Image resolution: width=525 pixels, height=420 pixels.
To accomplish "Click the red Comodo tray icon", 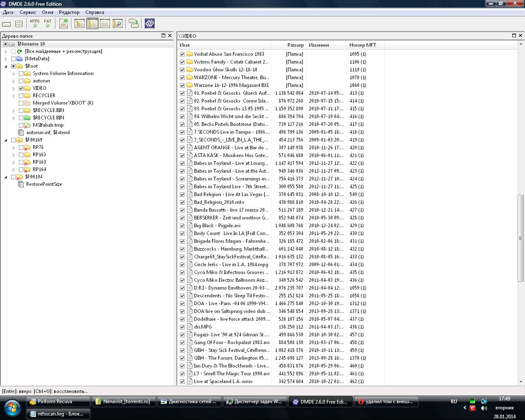I will (472, 408).
